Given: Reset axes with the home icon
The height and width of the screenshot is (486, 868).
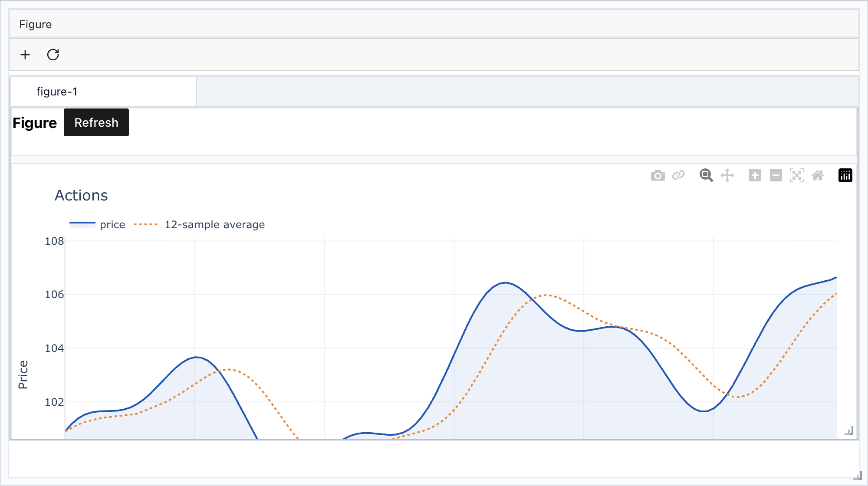Looking at the screenshot, I should pyautogui.click(x=818, y=175).
